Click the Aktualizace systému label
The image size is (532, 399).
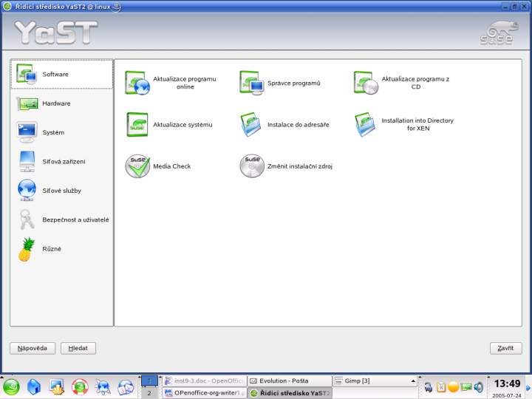tap(183, 125)
